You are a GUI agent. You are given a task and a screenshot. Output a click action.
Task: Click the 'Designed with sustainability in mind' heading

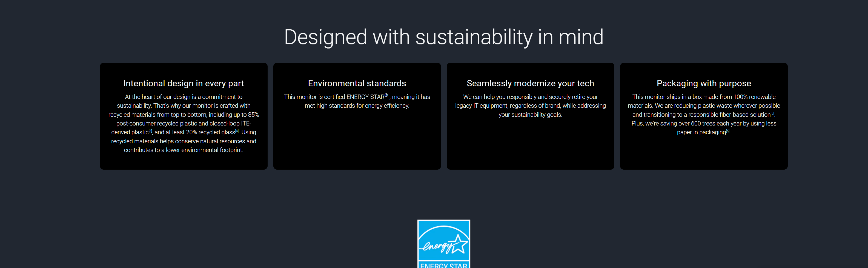pyautogui.click(x=443, y=37)
